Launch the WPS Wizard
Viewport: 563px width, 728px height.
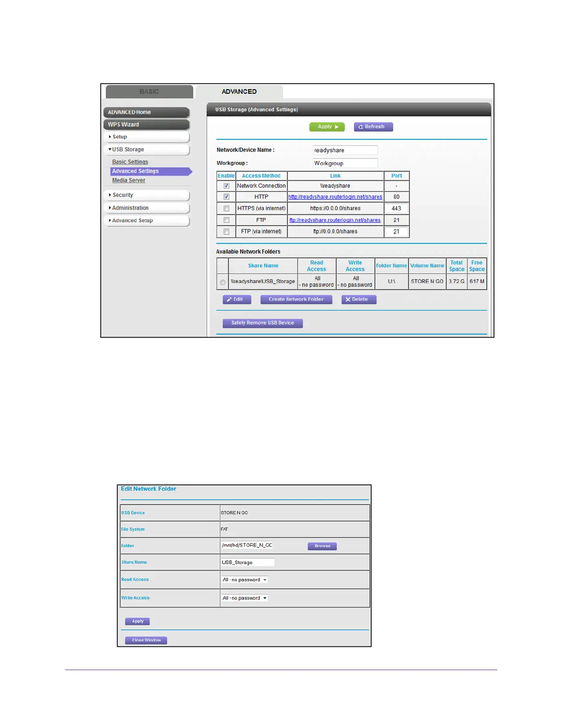(x=147, y=125)
